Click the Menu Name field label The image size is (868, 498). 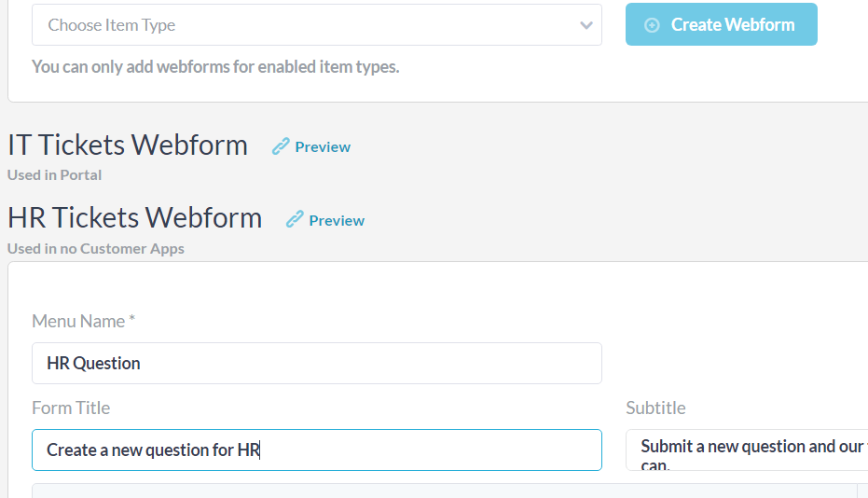tap(83, 321)
